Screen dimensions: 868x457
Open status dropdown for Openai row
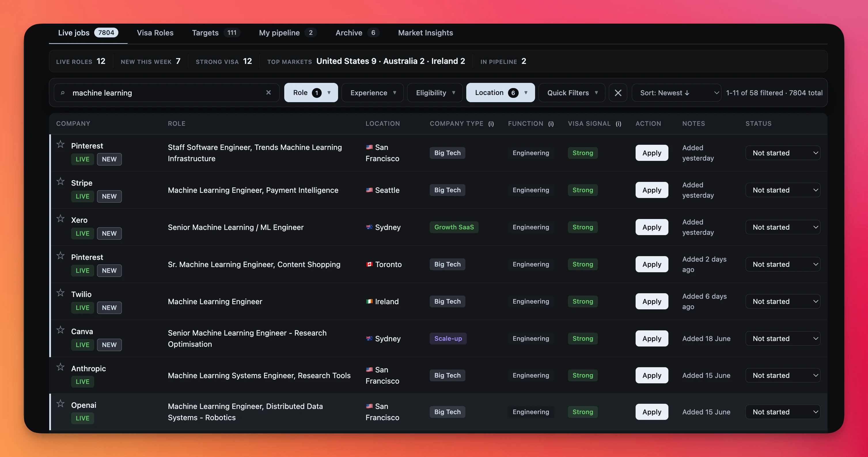783,412
